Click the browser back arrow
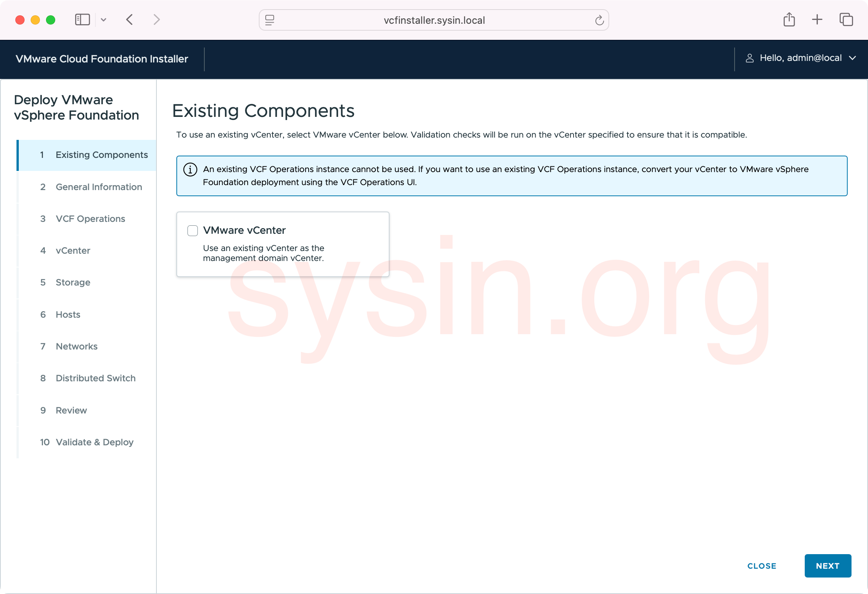Image resolution: width=868 pixels, height=594 pixels. pos(130,20)
